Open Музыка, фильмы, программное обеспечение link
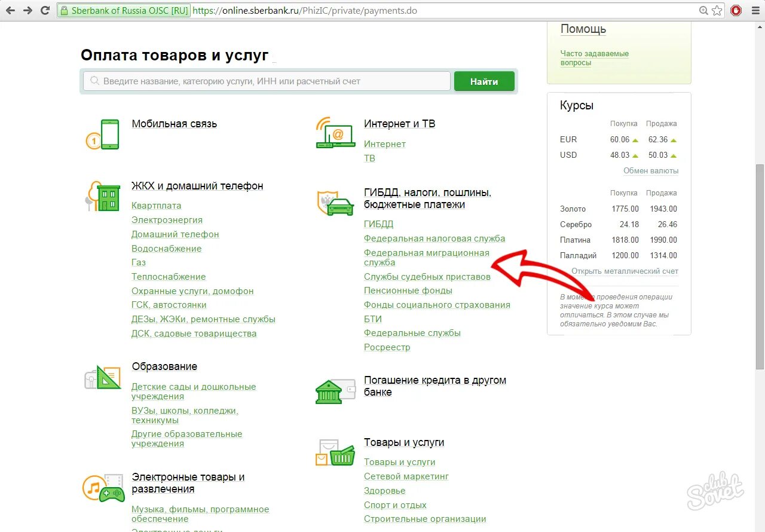The image size is (765, 532). click(x=200, y=514)
